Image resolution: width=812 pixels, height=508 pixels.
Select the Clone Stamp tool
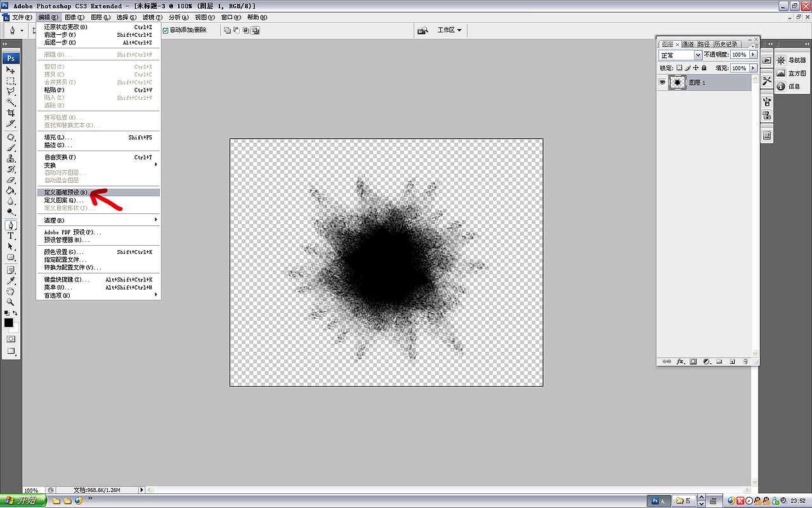[x=11, y=159]
